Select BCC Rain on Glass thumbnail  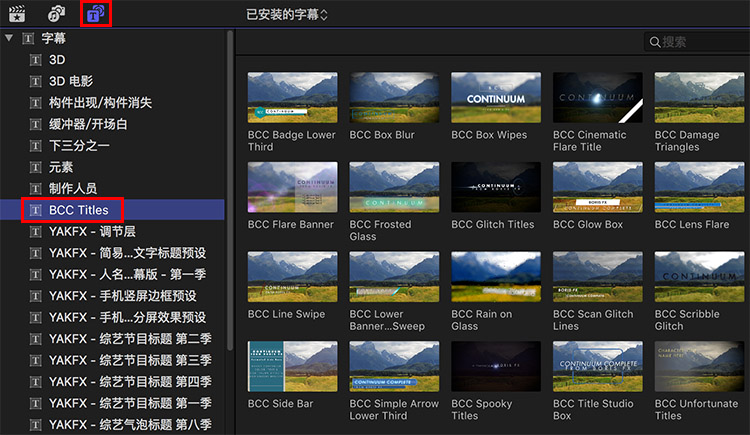496,277
